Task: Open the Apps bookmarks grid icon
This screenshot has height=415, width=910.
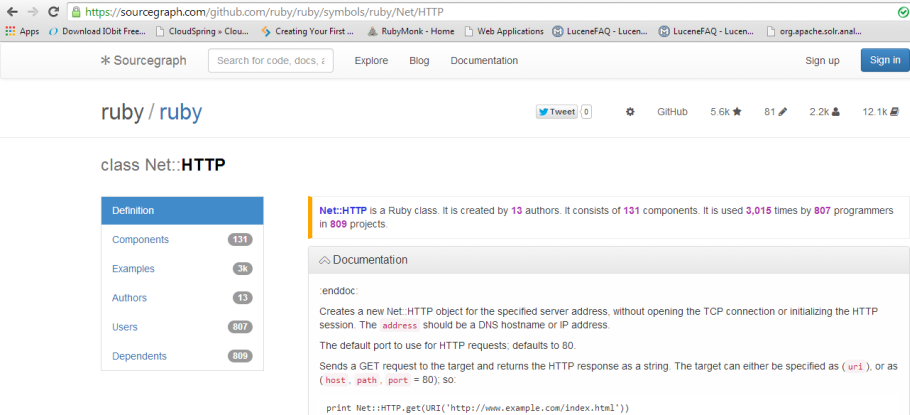Action: (10, 31)
